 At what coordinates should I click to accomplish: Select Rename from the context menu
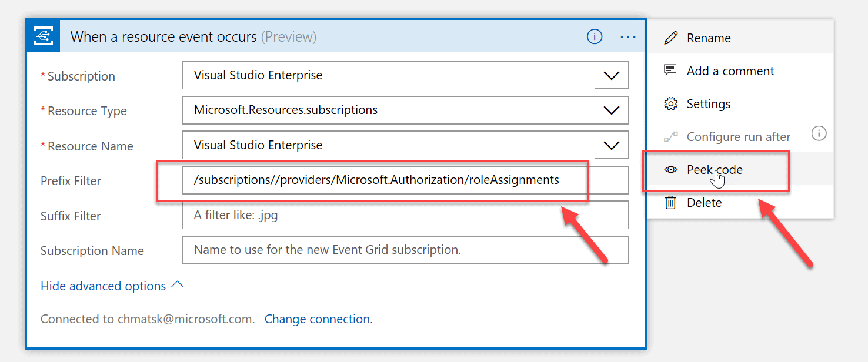tap(740, 38)
